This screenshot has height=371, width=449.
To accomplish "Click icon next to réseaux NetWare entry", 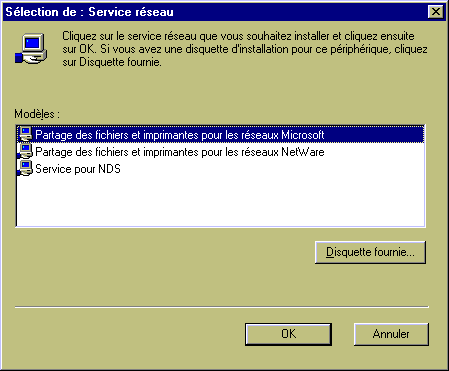I will click(x=25, y=151).
